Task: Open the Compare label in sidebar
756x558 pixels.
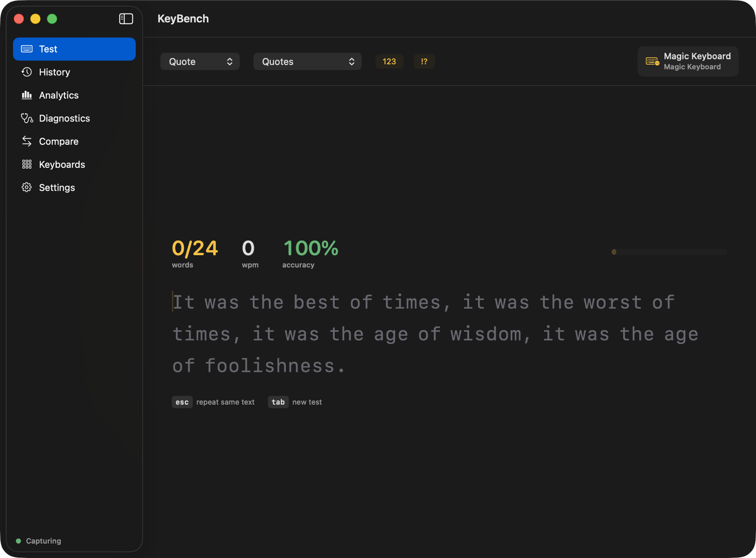Action: coord(59,141)
